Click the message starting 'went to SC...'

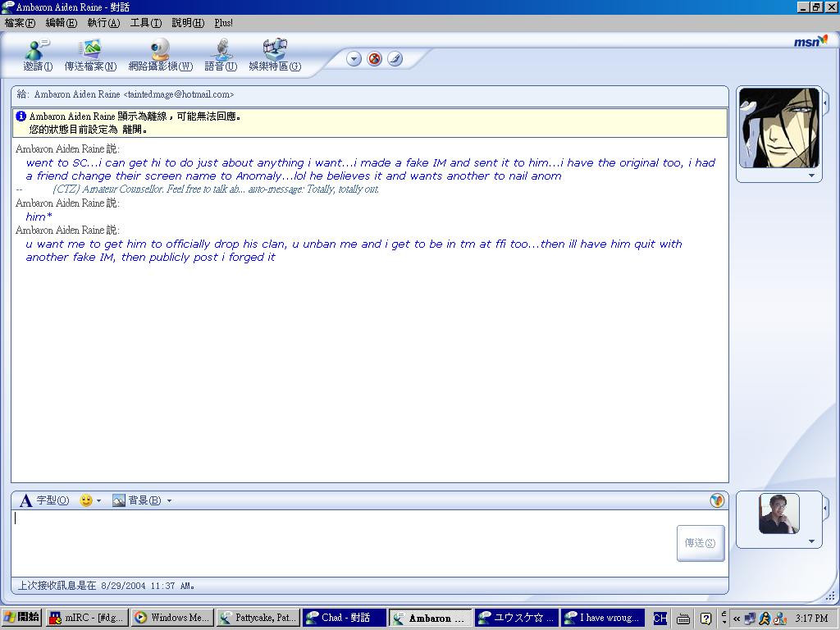coord(371,169)
